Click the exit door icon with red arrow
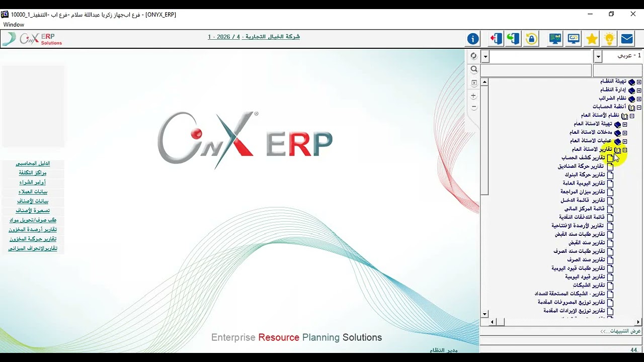Screen dimensions: 644x362 coord(496,39)
